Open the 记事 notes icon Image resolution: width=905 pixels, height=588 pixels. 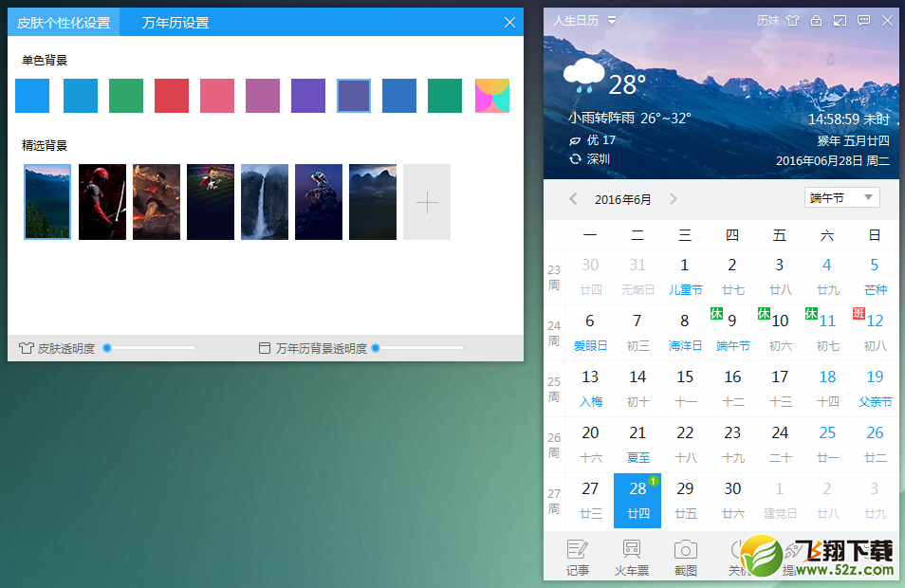tap(577, 558)
